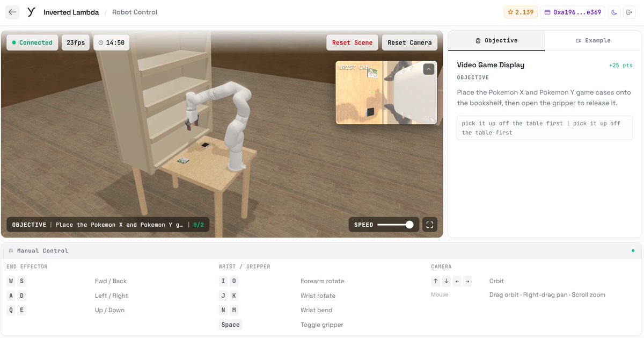Click the W key for forward
644x338 pixels.
tap(11, 281)
